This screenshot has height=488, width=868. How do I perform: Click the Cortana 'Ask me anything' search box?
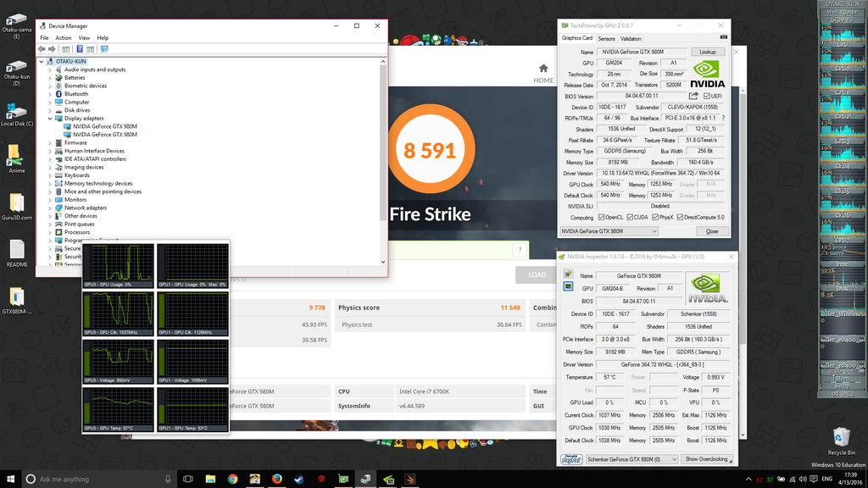100,480
